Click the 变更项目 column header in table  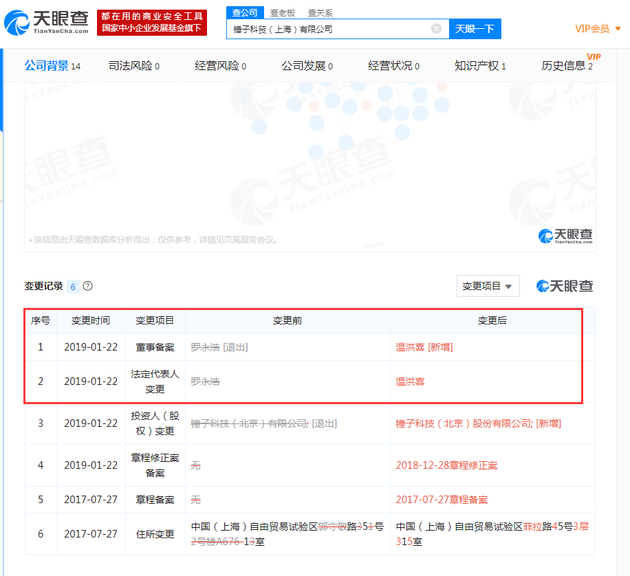155,321
